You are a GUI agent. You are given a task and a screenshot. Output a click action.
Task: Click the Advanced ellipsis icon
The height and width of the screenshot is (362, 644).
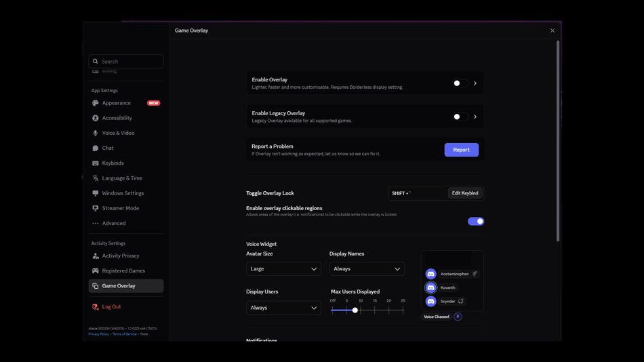pyautogui.click(x=96, y=224)
